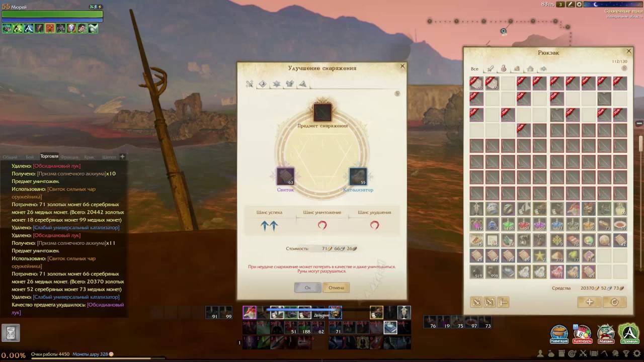
Task: Select backpack item stack with count 319
Action: coord(556,255)
